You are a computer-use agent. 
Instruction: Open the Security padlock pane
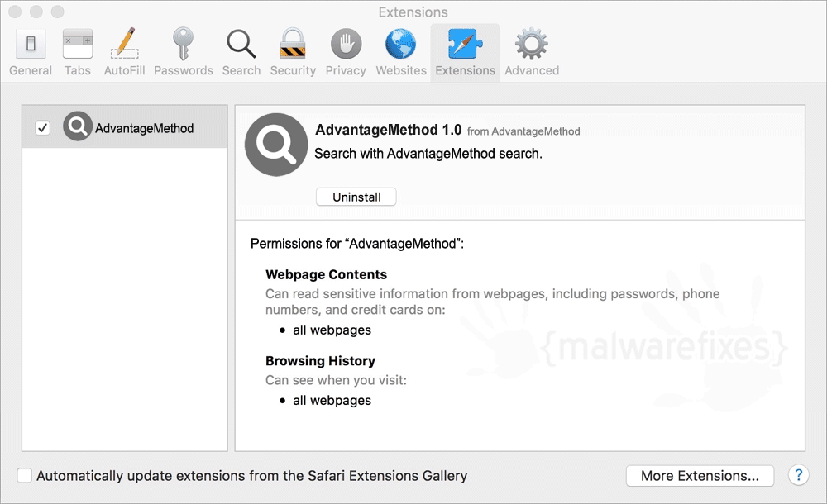click(293, 52)
